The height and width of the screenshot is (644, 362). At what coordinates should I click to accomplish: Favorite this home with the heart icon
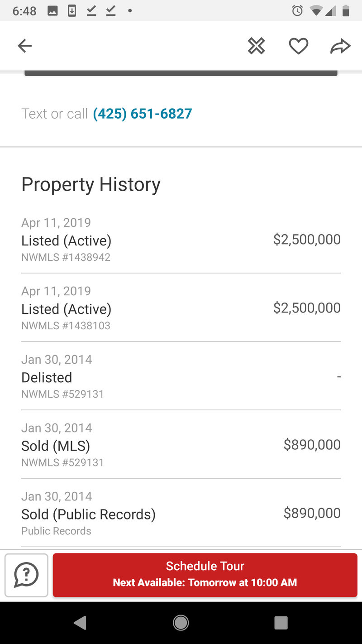click(299, 46)
